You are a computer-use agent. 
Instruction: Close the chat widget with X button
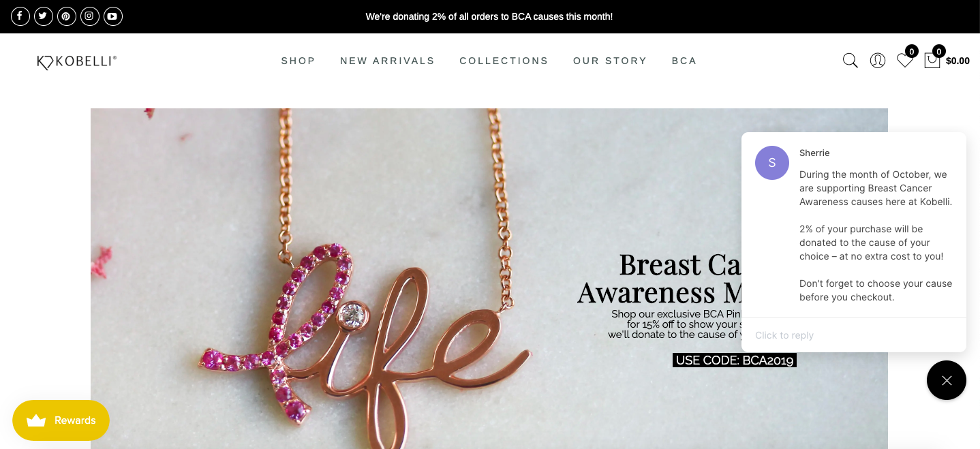tap(947, 380)
